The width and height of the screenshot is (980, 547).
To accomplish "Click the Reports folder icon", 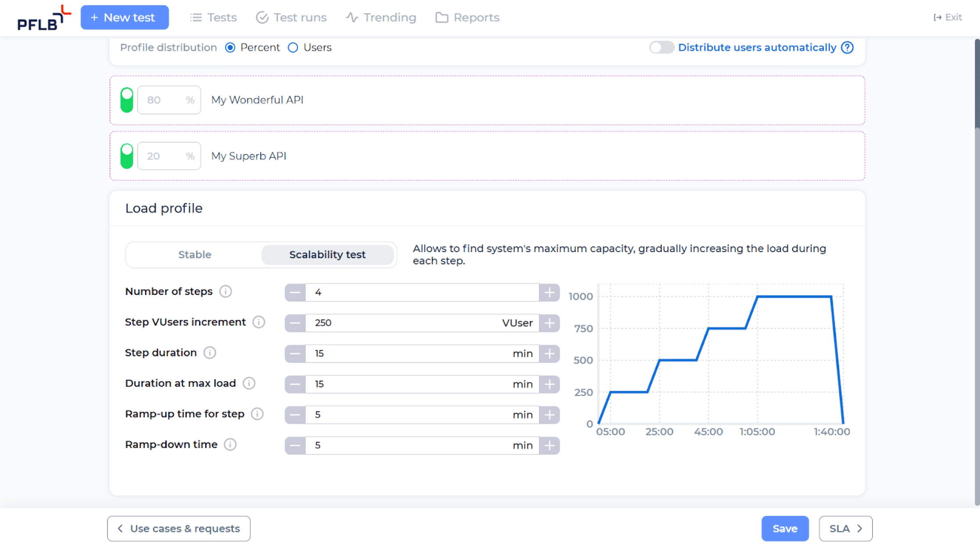I will point(441,17).
